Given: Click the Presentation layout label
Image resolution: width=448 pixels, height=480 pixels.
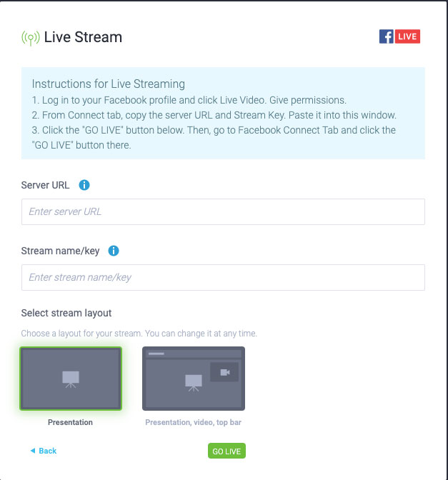Looking at the screenshot, I should 70,422.
